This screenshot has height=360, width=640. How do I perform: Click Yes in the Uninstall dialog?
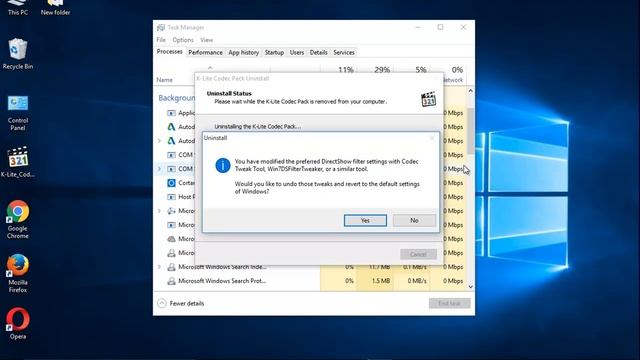pyautogui.click(x=365, y=220)
